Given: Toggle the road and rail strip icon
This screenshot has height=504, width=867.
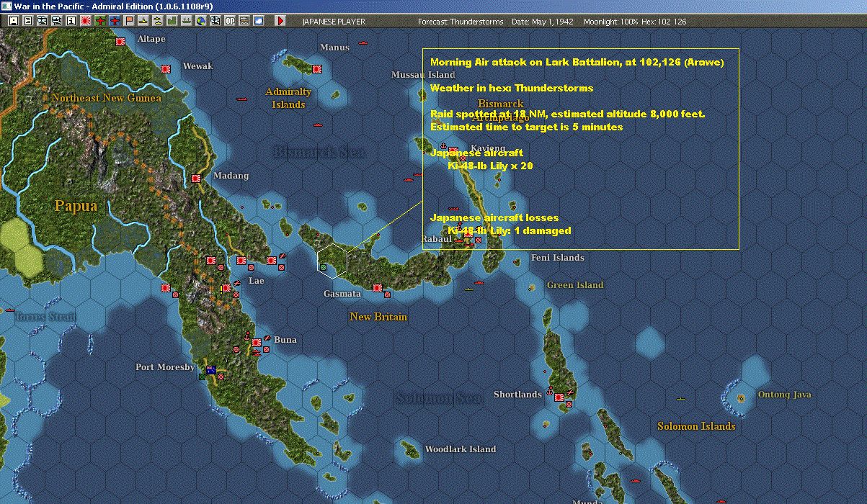Looking at the screenshot, I should click(244, 21).
